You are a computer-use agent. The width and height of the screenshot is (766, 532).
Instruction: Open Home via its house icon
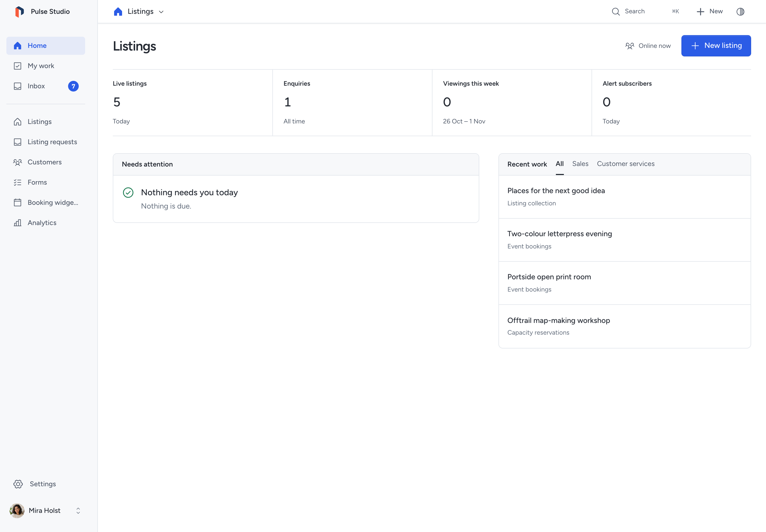(18, 46)
